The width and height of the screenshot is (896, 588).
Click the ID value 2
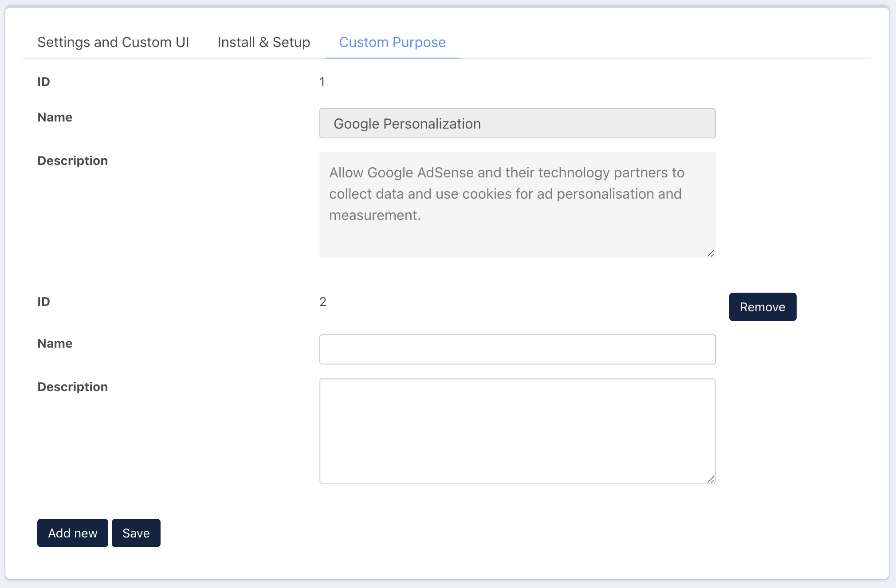(x=323, y=302)
